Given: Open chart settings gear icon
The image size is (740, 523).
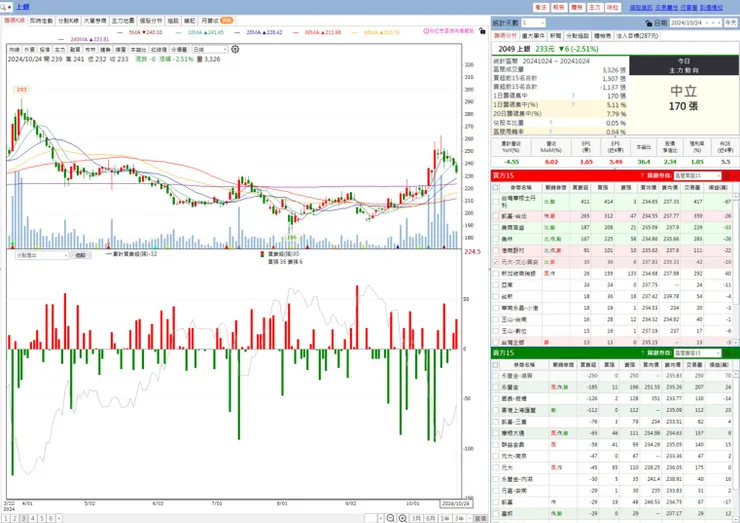Looking at the screenshot, I should click(x=235, y=49).
